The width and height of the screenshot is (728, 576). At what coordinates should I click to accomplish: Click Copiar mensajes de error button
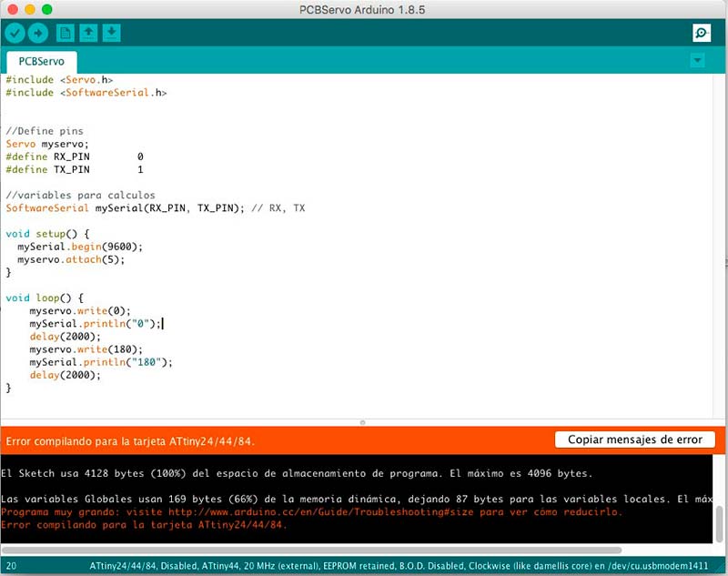tap(634, 440)
